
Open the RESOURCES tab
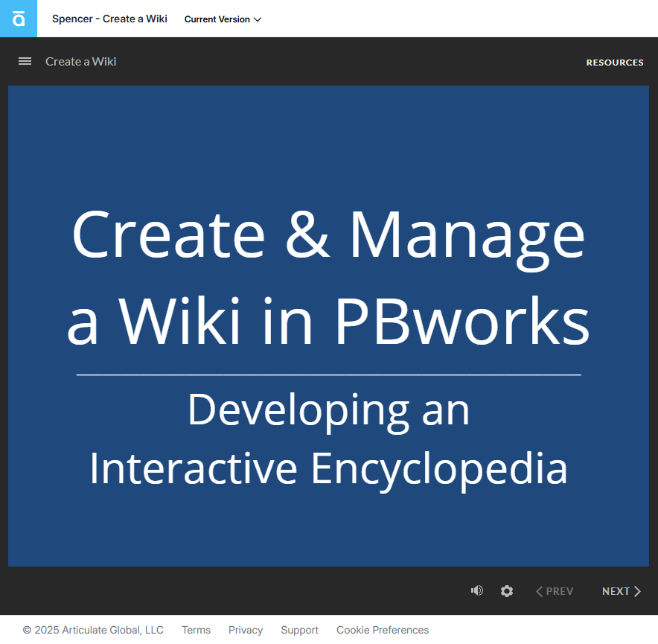click(615, 63)
